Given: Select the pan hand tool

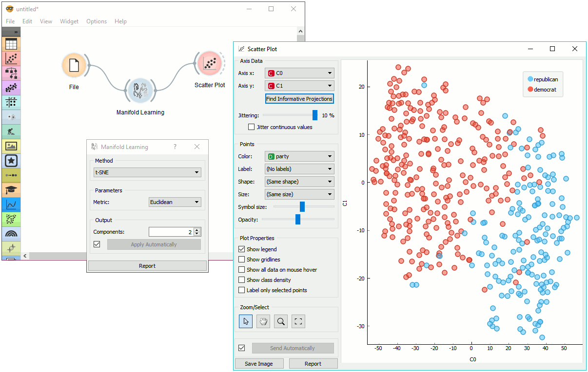Looking at the screenshot, I should point(263,321).
